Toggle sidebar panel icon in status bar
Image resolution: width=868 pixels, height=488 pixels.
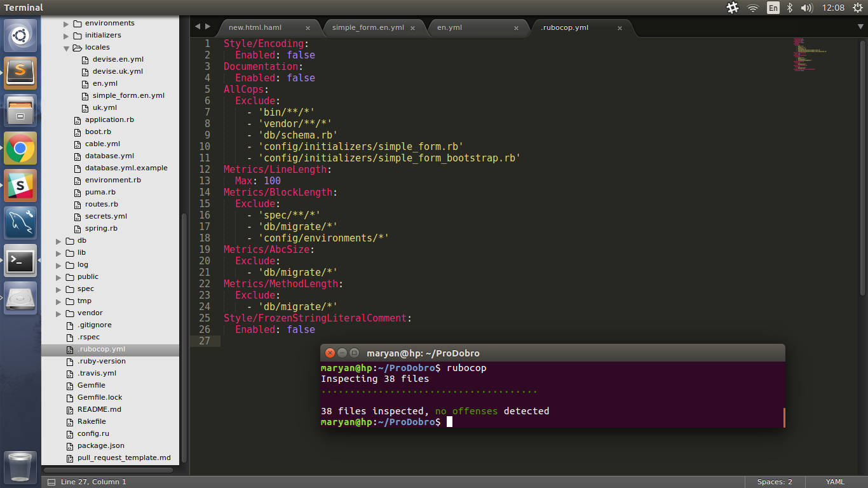[x=51, y=482]
